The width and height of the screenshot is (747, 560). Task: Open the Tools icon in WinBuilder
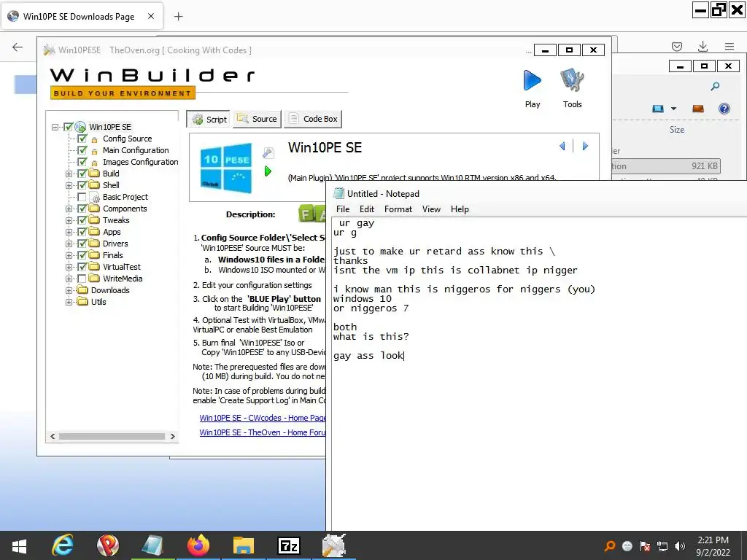(572, 80)
